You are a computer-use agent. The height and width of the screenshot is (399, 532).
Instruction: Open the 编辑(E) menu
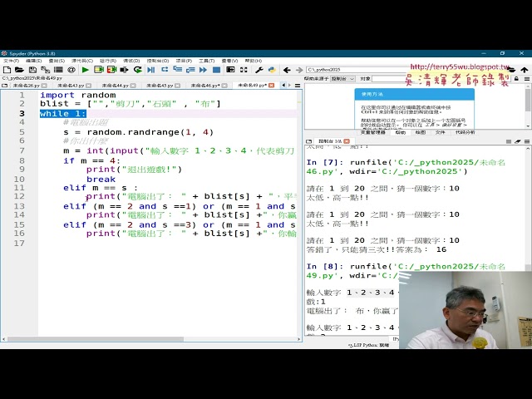tap(33, 61)
